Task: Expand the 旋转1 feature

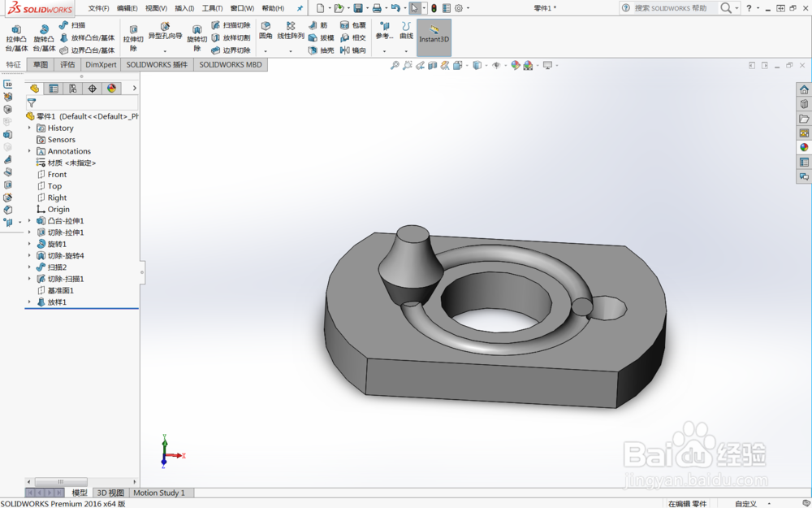Action: pos(29,244)
